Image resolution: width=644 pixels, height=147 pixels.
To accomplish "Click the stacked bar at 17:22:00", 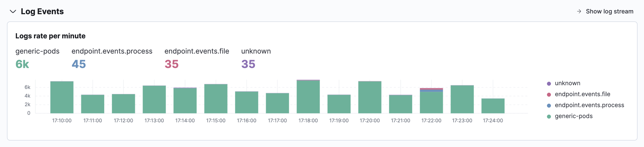I will pos(431,101).
